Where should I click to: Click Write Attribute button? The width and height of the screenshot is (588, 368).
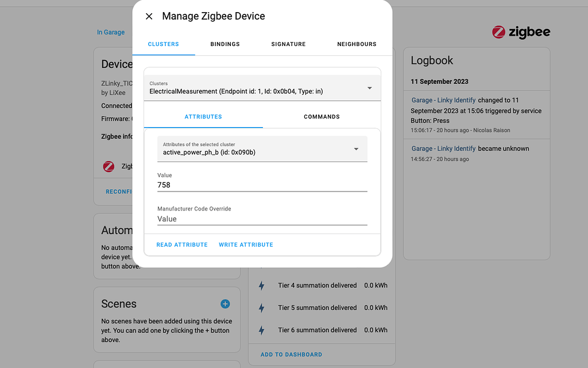click(246, 245)
